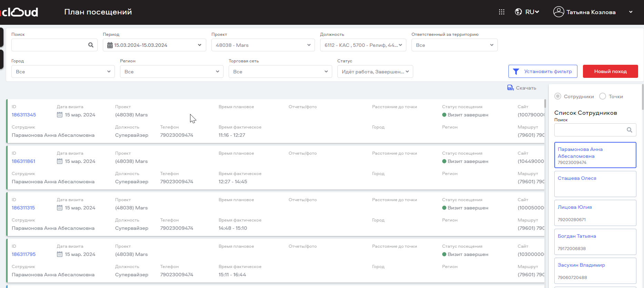Viewport: 644px width, 288px height.
Task: Open visit ID 186311345
Action: point(24,115)
